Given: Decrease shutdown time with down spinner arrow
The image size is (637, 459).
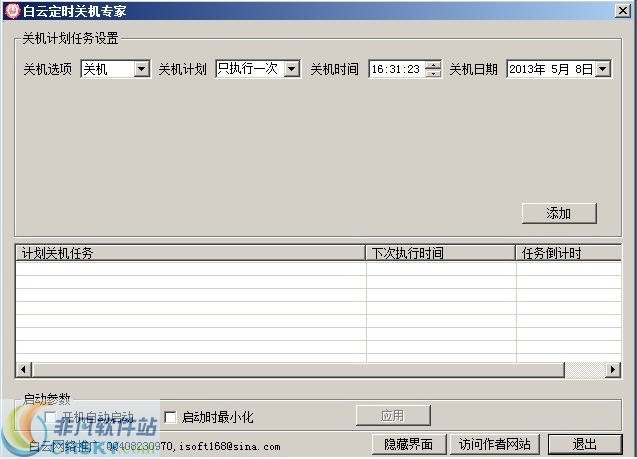Looking at the screenshot, I should coord(433,73).
